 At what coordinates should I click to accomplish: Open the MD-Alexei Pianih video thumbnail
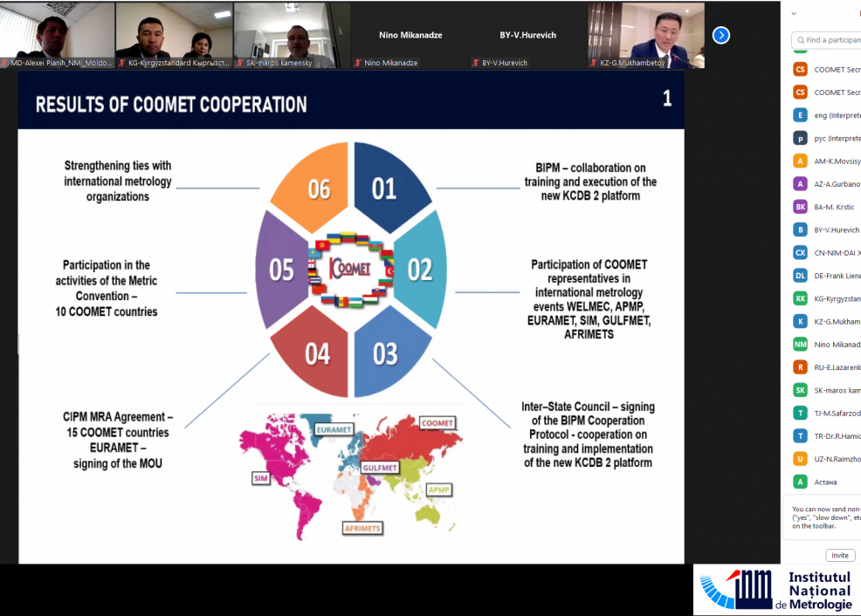pyautogui.click(x=58, y=35)
